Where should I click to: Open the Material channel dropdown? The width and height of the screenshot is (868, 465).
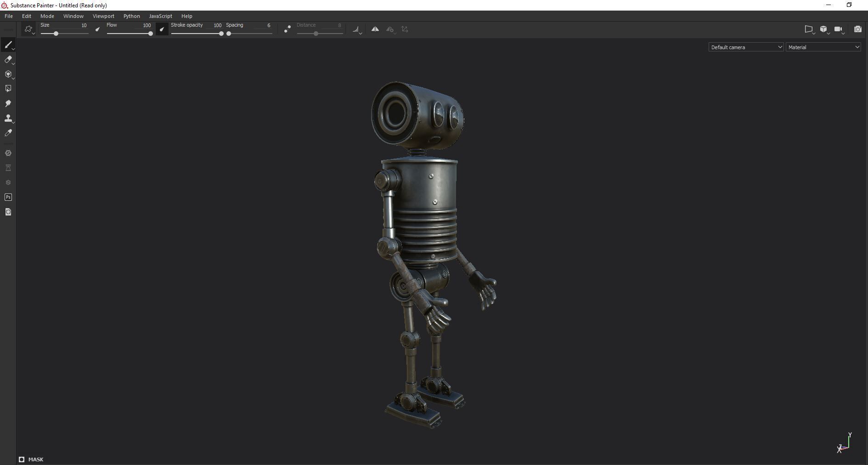click(823, 47)
